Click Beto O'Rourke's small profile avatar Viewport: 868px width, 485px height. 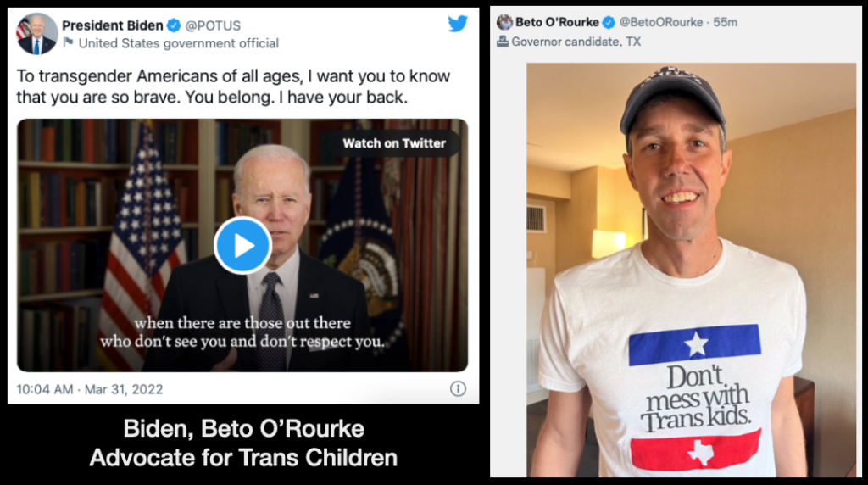point(505,22)
